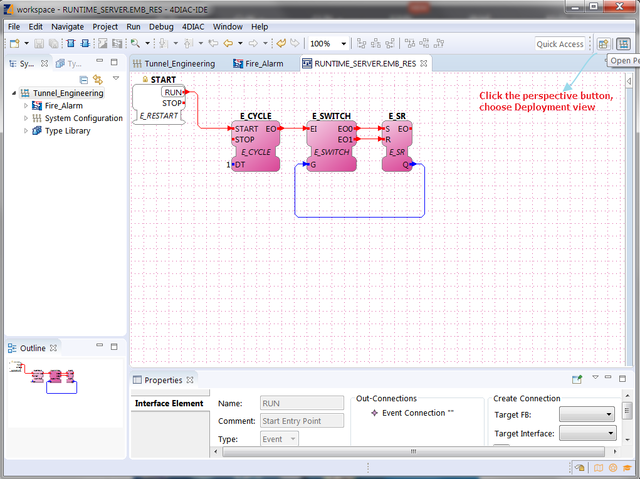
Task: Click the last alignment icon in toolbar
Action: pyautogui.click(x=439, y=43)
